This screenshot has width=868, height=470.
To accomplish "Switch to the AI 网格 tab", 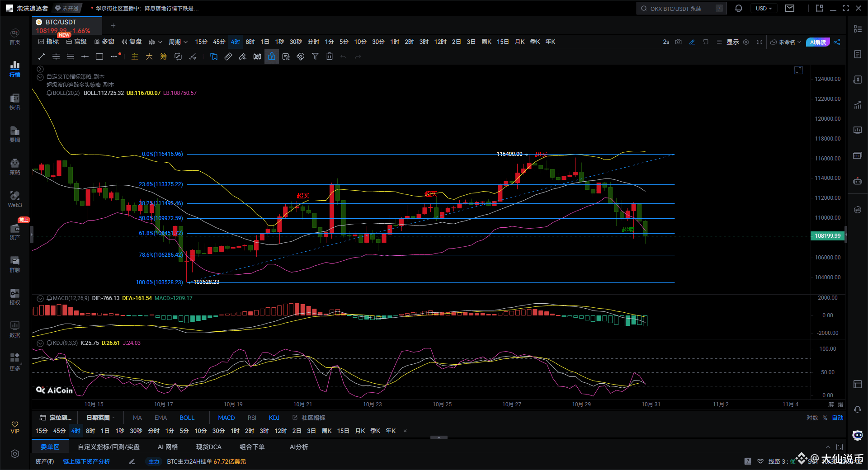I will 167,447.
